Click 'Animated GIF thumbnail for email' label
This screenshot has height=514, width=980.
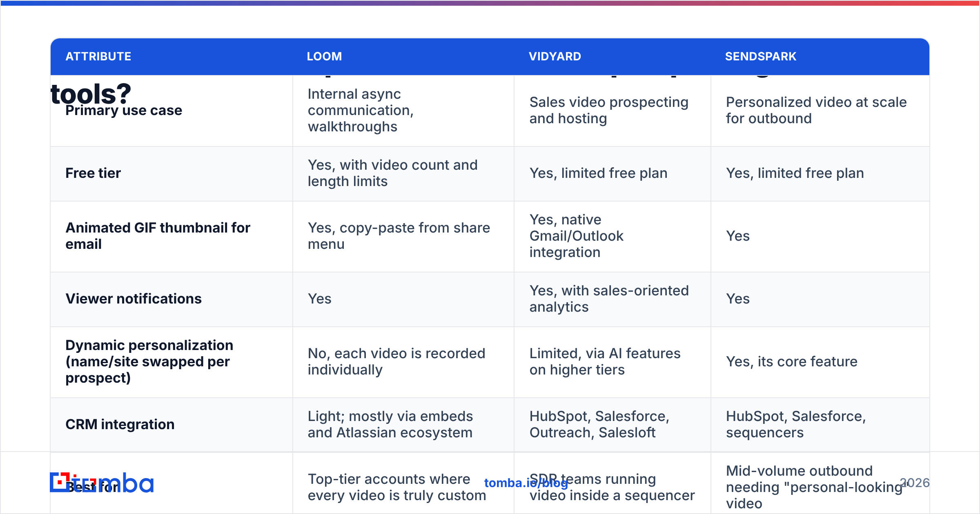(158, 236)
